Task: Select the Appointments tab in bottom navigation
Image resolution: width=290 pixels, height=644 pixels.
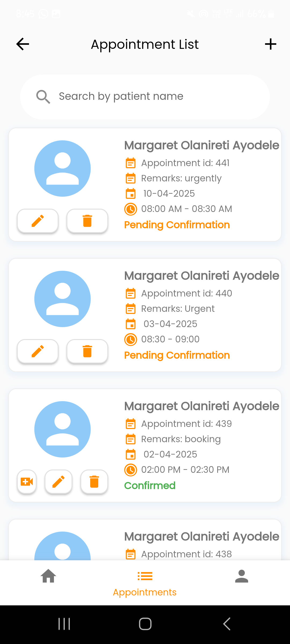Action: click(145, 582)
